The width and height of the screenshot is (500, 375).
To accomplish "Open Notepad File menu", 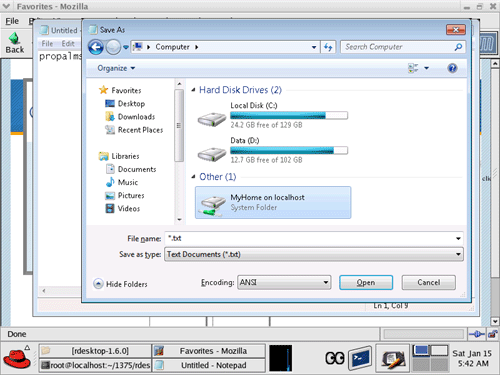I will 47,44.
